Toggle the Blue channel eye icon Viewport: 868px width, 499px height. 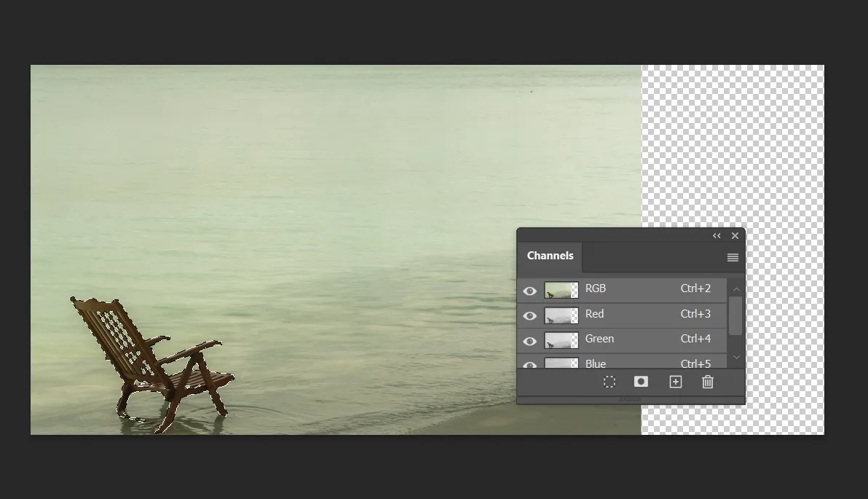(x=529, y=363)
